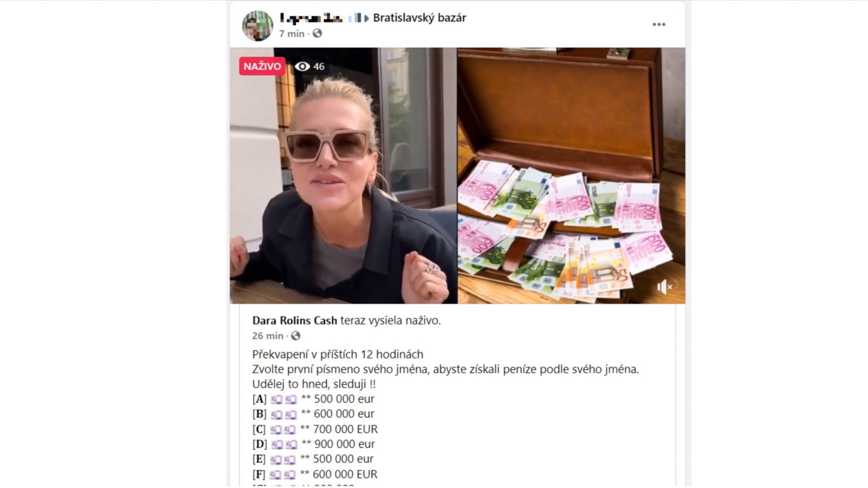
Task: Click the viewer count eye icon
Action: pyautogui.click(x=302, y=66)
